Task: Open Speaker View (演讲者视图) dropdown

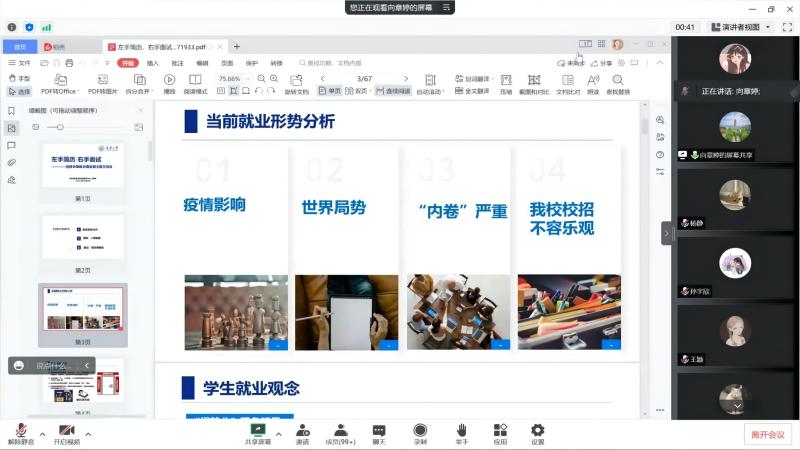Action: point(741,27)
